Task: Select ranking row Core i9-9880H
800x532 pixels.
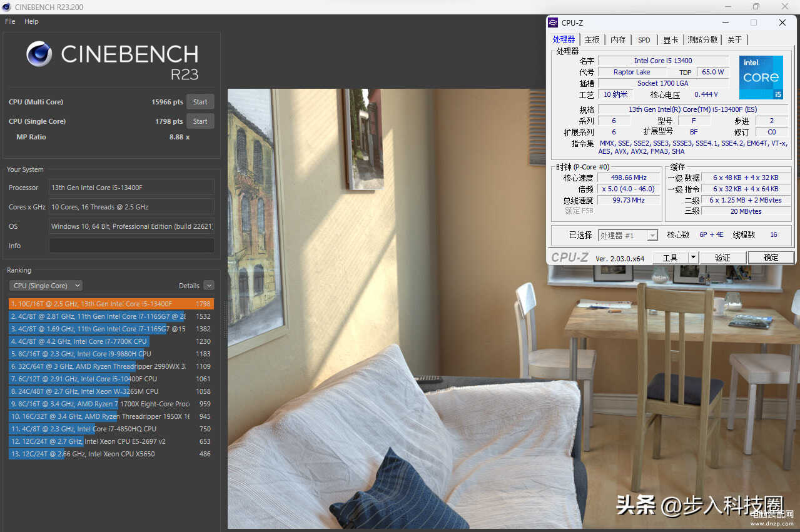Action: [x=111, y=354]
